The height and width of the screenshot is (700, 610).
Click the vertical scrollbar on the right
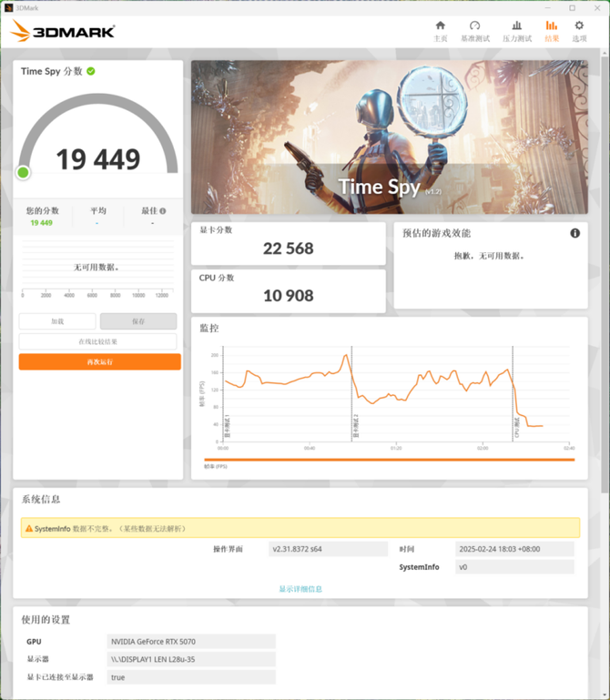pyautogui.click(x=605, y=277)
